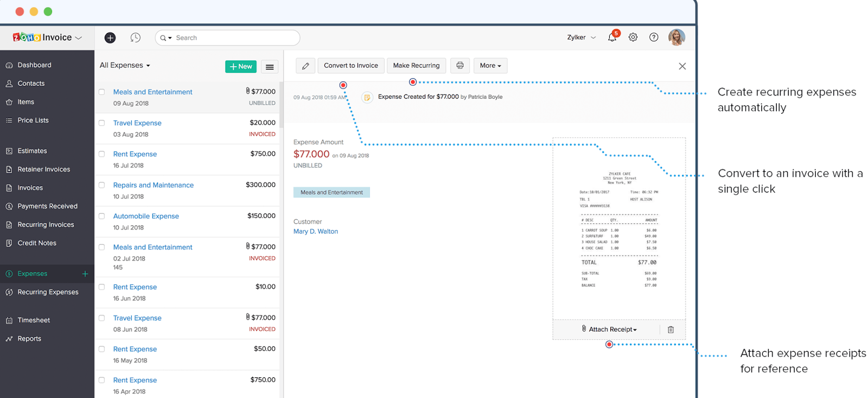
Task: Open the Repairs and Maintenance expense
Action: pyautogui.click(x=154, y=185)
